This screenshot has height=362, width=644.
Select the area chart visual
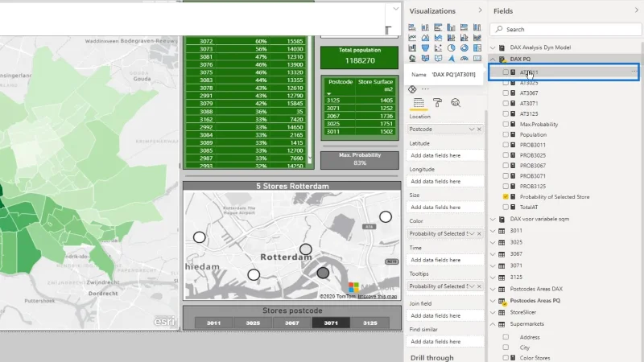tap(425, 38)
